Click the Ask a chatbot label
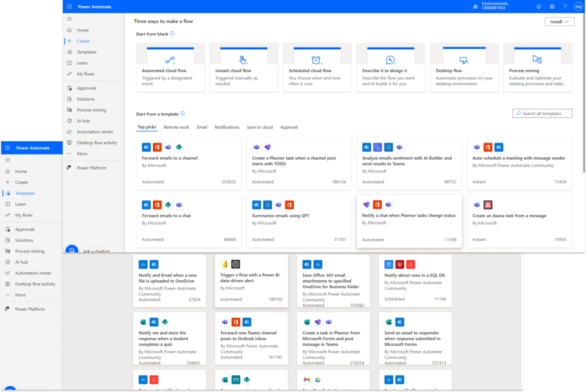Image resolution: width=586 pixels, height=392 pixels. pos(96,251)
